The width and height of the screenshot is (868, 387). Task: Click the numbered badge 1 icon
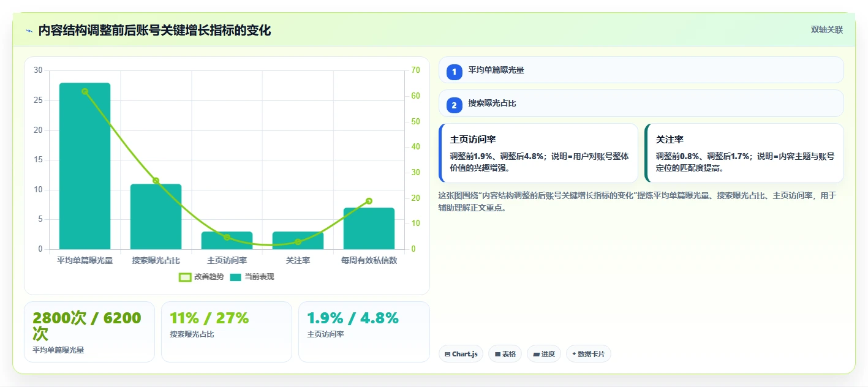(x=454, y=72)
